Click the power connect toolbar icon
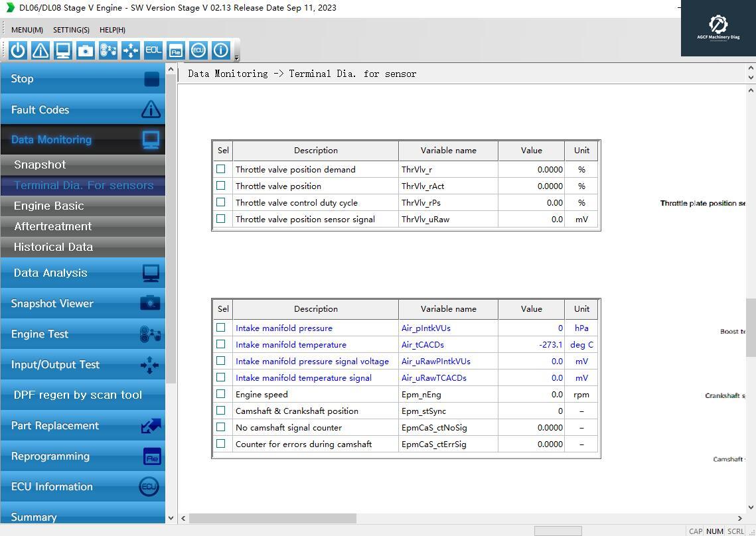This screenshot has width=756, height=536. point(18,50)
